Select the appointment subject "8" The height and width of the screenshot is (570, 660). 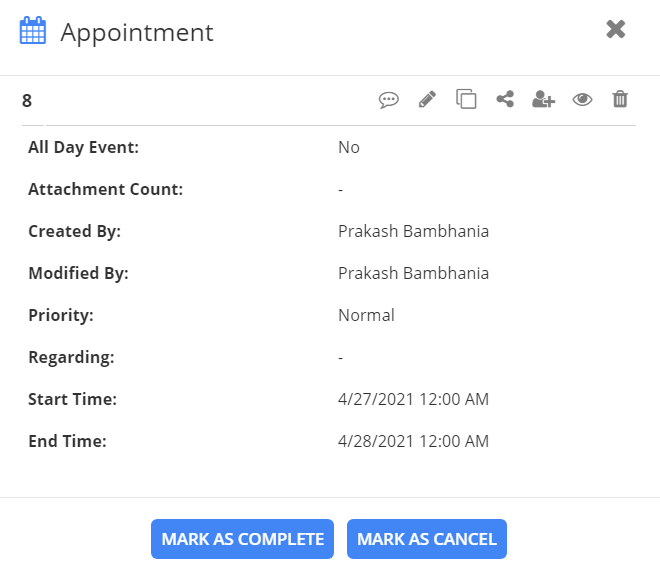[27, 100]
